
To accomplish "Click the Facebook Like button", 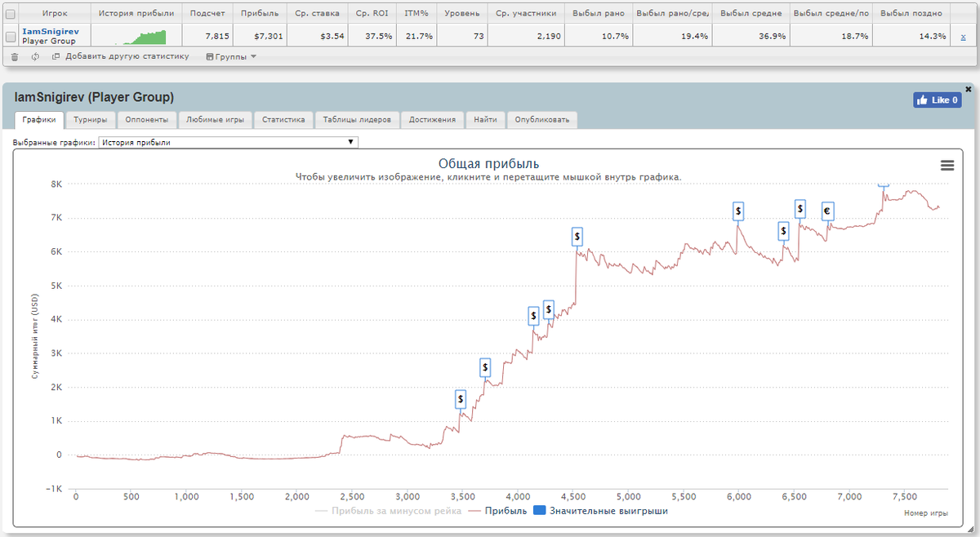I will [938, 100].
